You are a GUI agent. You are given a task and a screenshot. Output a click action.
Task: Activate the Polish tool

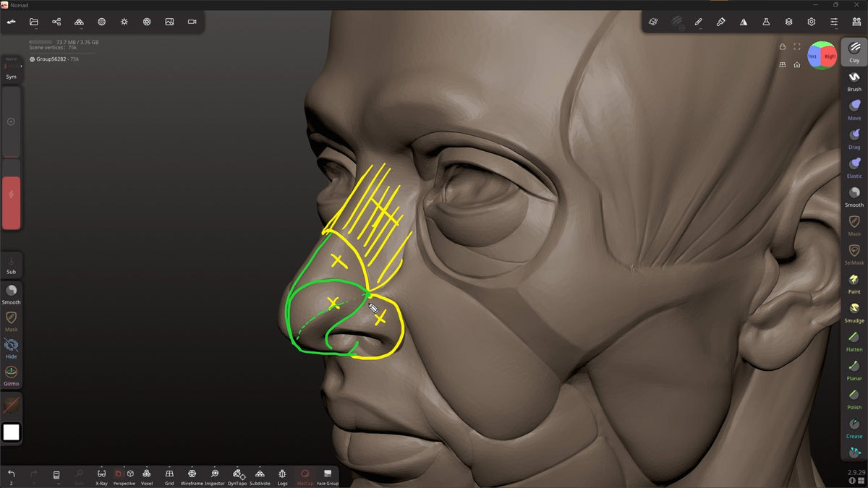[x=854, y=398]
